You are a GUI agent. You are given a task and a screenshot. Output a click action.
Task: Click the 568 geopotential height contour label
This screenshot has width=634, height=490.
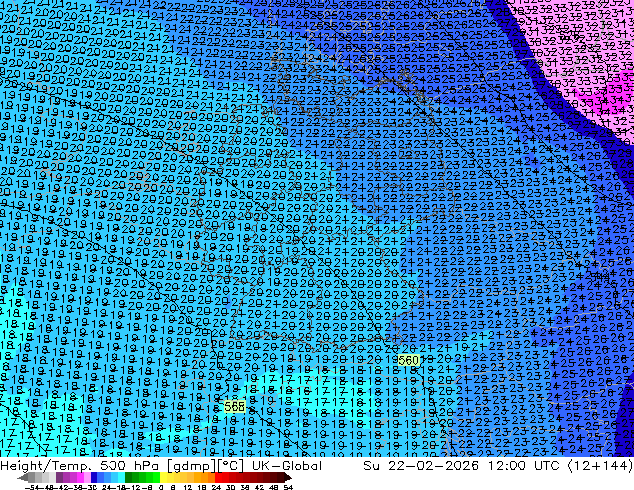pyautogui.click(x=235, y=406)
